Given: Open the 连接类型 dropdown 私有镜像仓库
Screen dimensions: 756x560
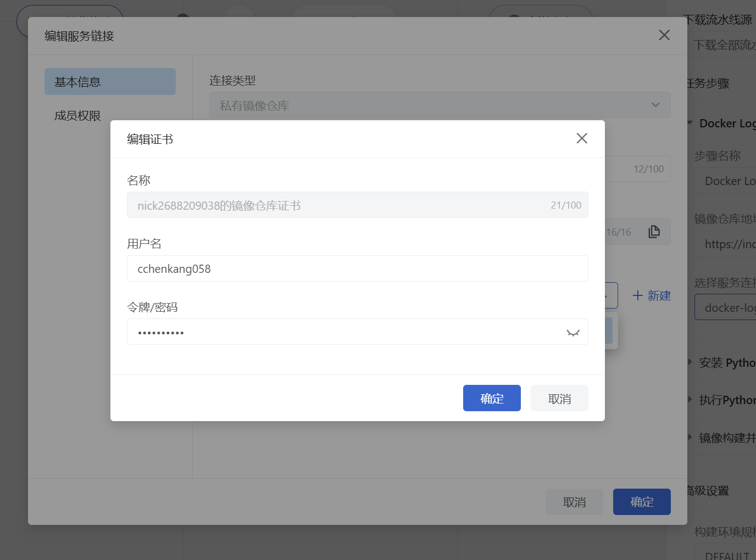Looking at the screenshot, I should point(440,105).
